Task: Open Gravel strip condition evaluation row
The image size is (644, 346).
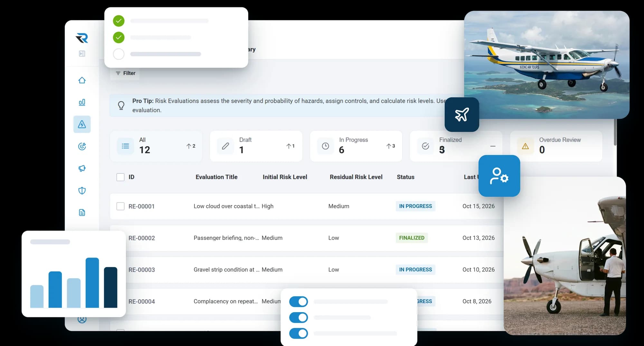Action: [x=307, y=270]
